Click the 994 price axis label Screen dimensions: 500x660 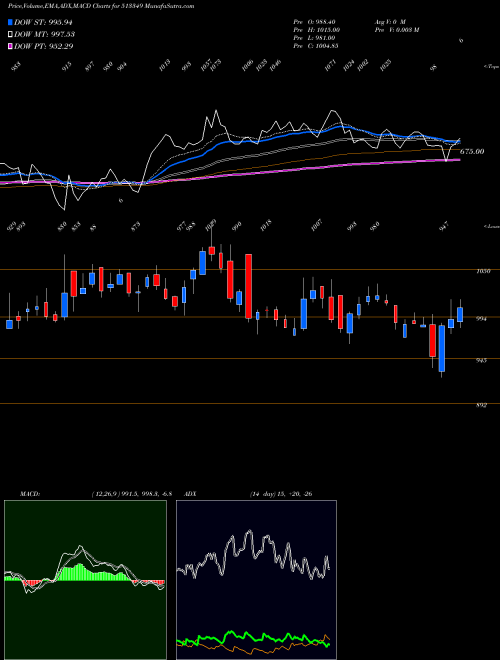tap(481, 319)
